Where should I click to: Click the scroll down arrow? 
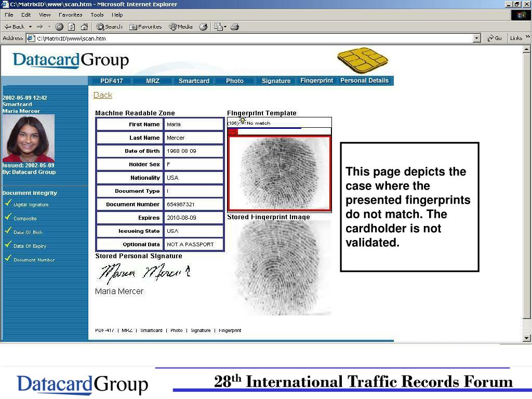tap(527, 338)
